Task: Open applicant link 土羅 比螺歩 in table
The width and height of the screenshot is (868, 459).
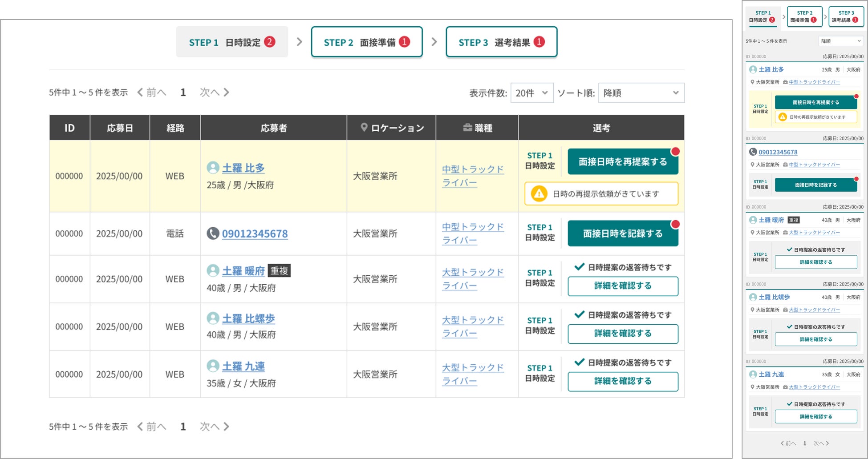Action: 248,318
